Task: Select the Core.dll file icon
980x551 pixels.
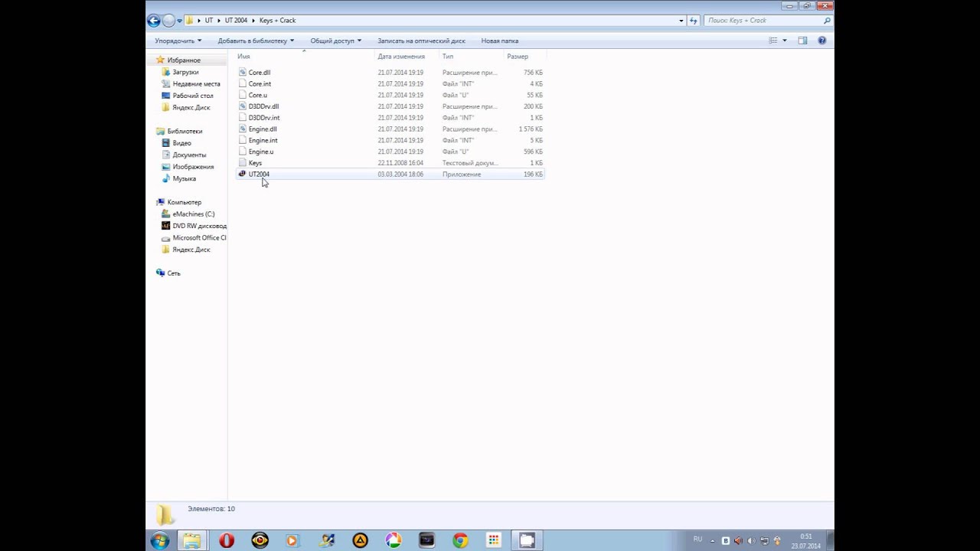Action: [x=243, y=72]
